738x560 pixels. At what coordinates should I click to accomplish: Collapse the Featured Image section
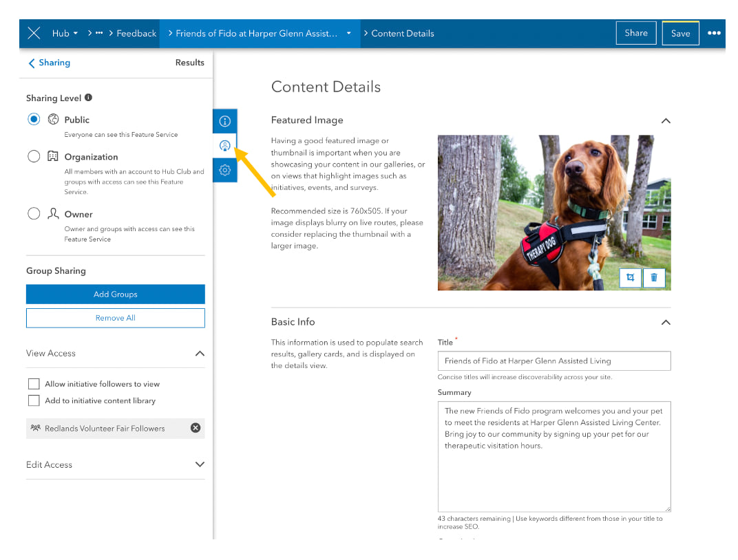[x=666, y=120]
